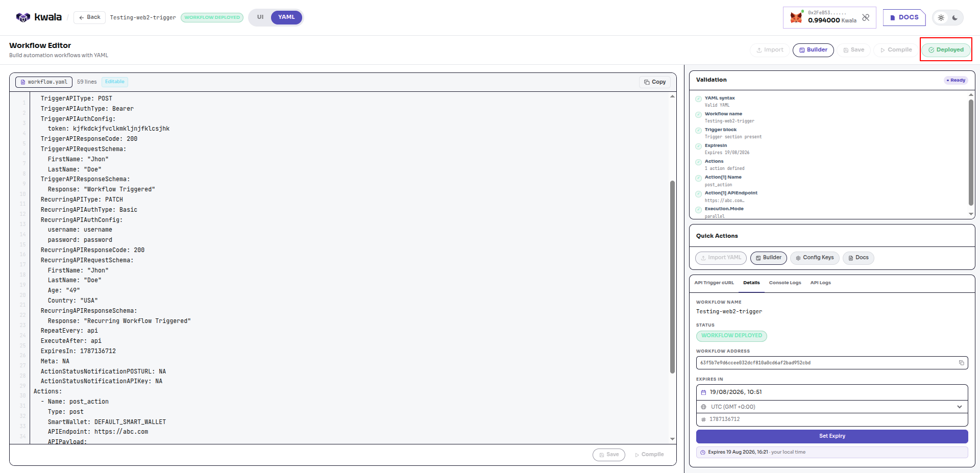Click the bottom editor Save button
Viewport: 980px width, 473px height.
(x=608, y=455)
